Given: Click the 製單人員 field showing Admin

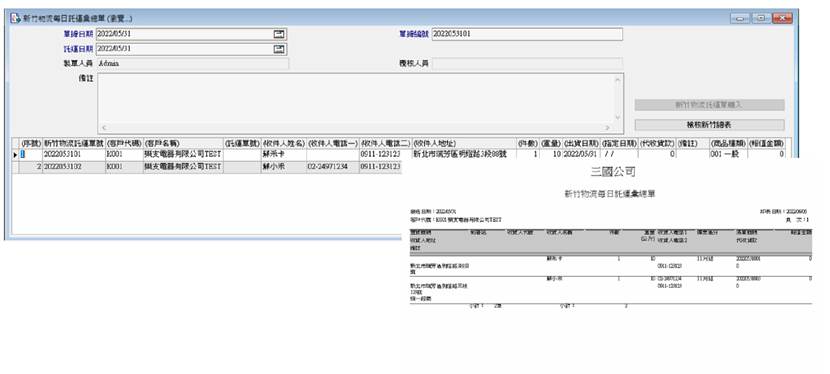Looking at the screenshot, I should click(x=192, y=63).
